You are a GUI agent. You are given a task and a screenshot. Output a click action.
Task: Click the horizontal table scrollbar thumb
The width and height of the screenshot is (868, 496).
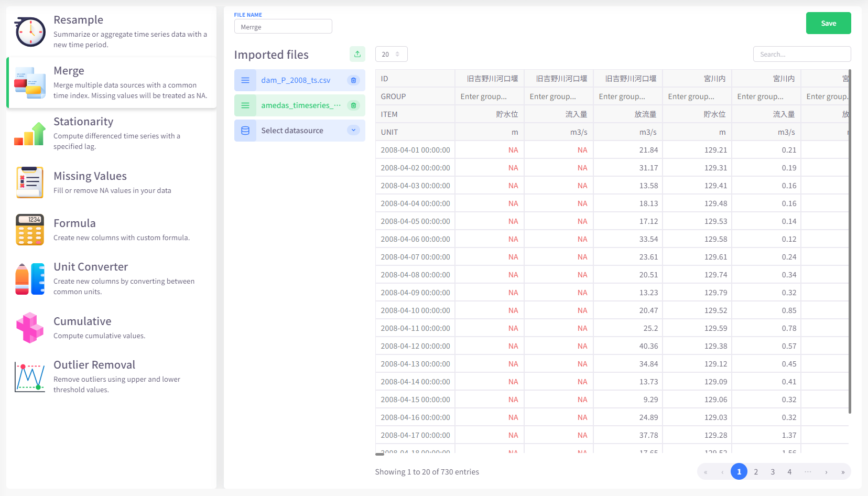coord(379,454)
